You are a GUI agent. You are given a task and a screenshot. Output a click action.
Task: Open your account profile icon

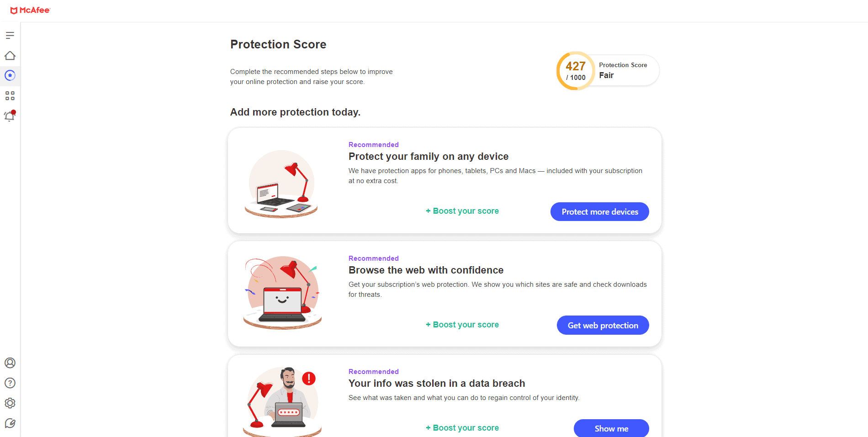10,363
